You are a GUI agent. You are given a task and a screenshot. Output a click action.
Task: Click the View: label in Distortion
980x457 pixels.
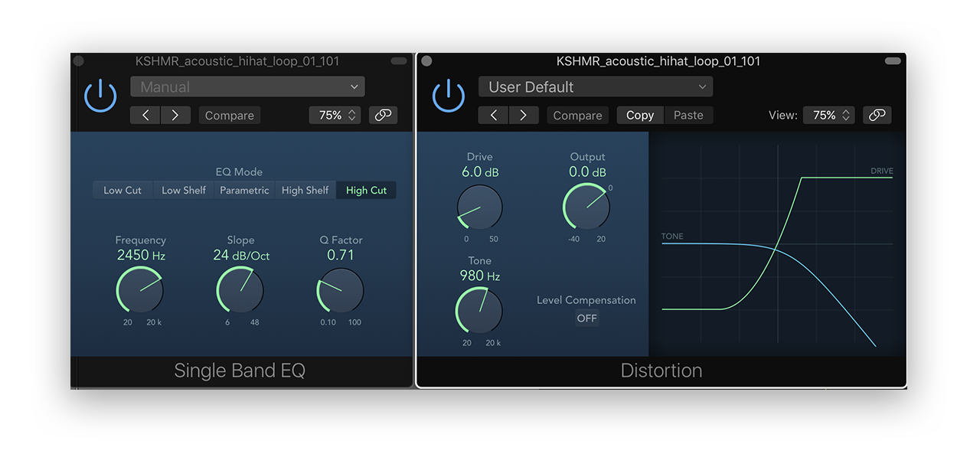[x=782, y=116]
